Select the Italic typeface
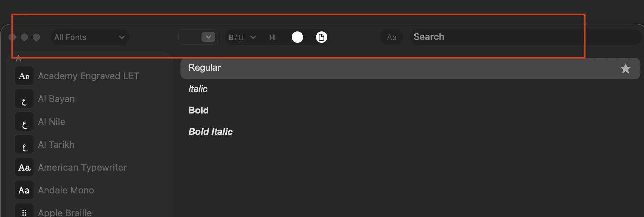 (198, 89)
